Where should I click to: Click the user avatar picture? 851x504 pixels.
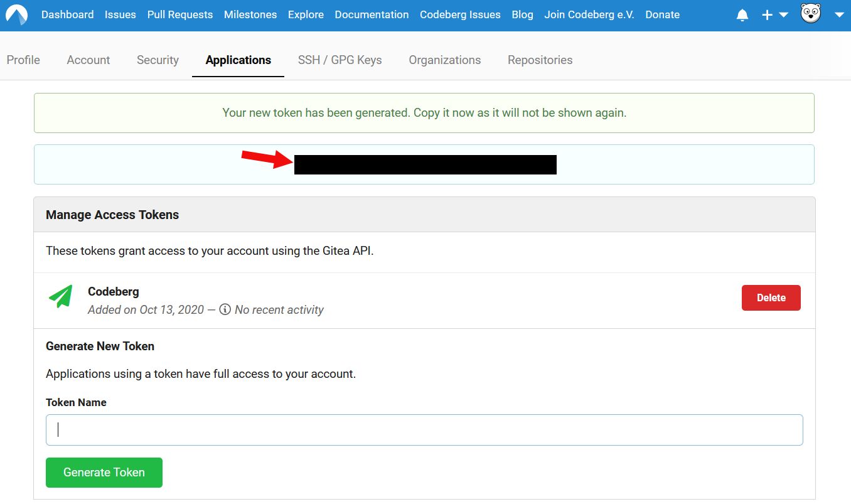tap(811, 14)
